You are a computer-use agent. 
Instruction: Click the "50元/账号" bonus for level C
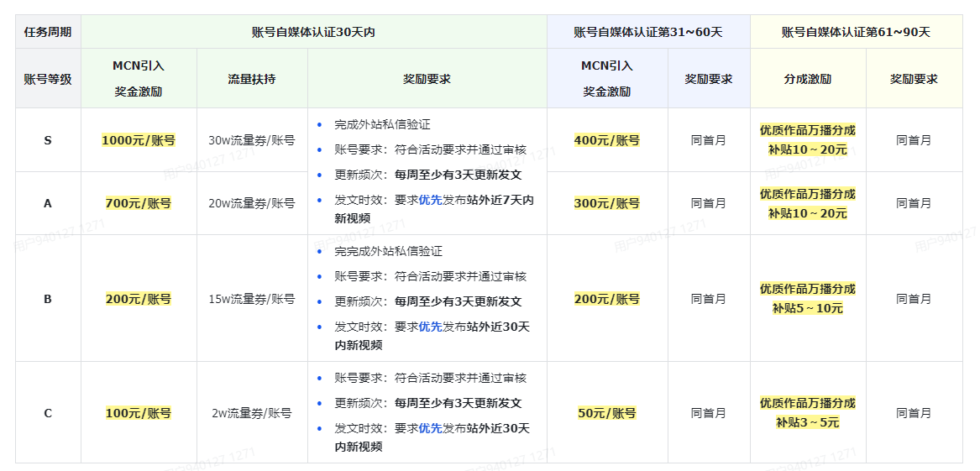click(x=606, y=413)
